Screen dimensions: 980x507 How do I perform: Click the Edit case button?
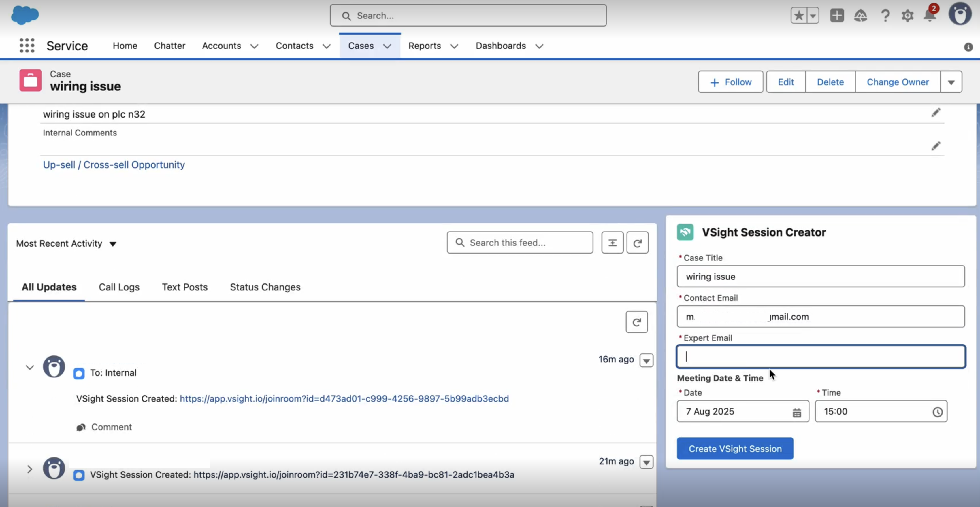point(786,82)
